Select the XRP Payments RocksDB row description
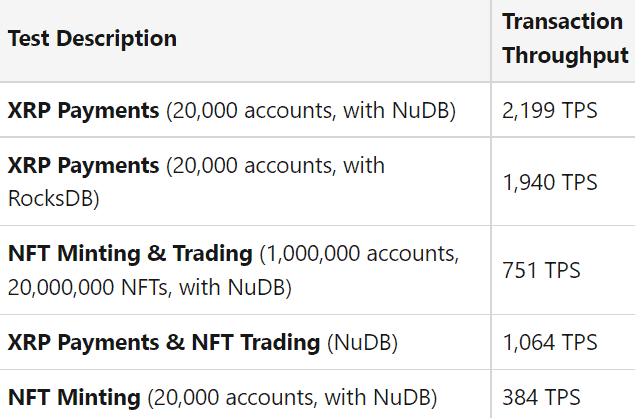635x418 pixels. pos(196,182)
